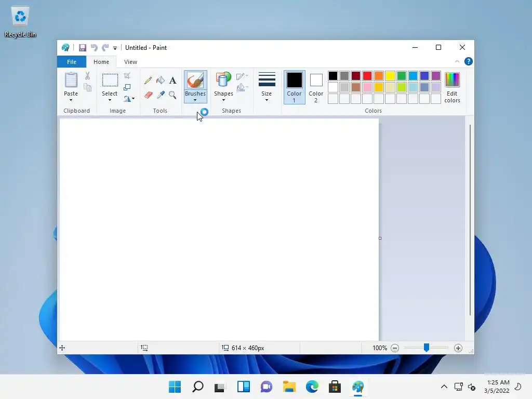Activate the Color 2 button
532x399 pixels.
(x=316, y=87)
